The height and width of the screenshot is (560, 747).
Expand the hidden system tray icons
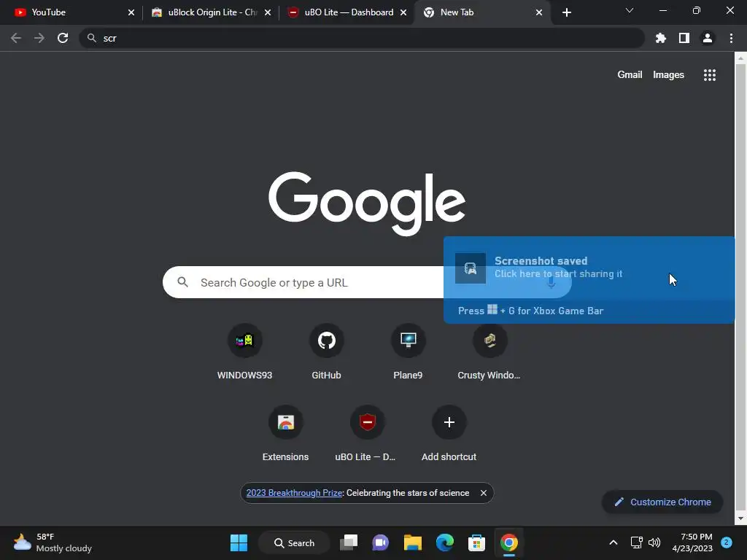pos(613,542)
